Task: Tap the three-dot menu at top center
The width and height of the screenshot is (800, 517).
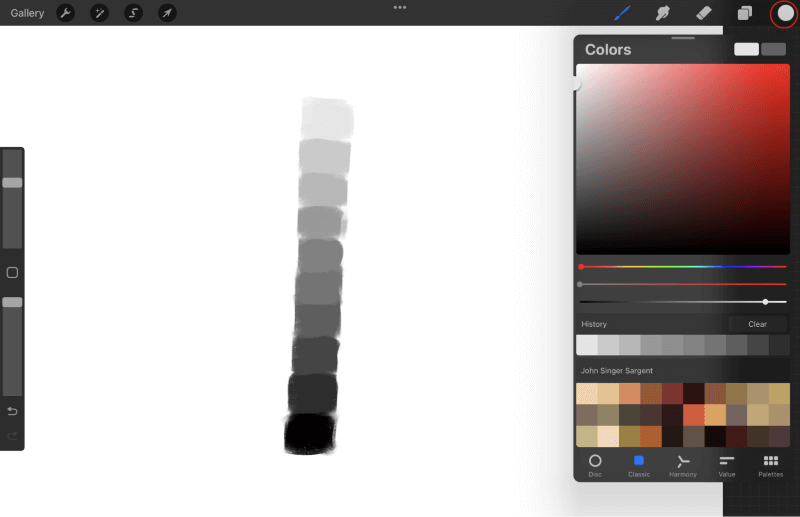Action: pos(400,7)
